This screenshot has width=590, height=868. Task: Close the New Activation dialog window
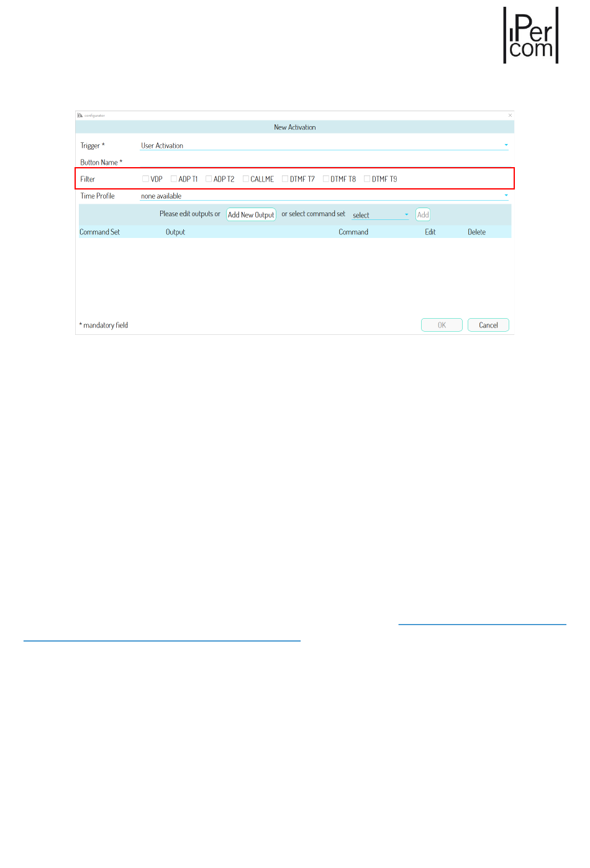tap(511, 116)
